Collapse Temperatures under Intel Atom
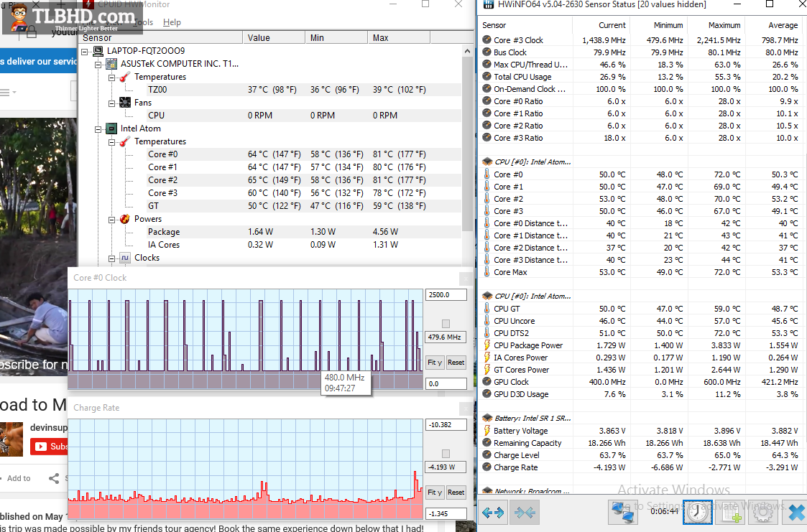 click(111, 142)
